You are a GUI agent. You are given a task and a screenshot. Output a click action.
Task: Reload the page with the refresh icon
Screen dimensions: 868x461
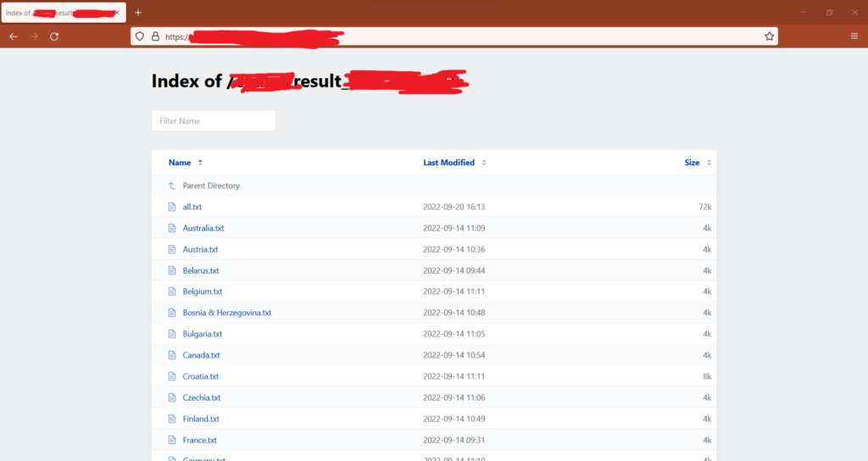pos(54,36)
